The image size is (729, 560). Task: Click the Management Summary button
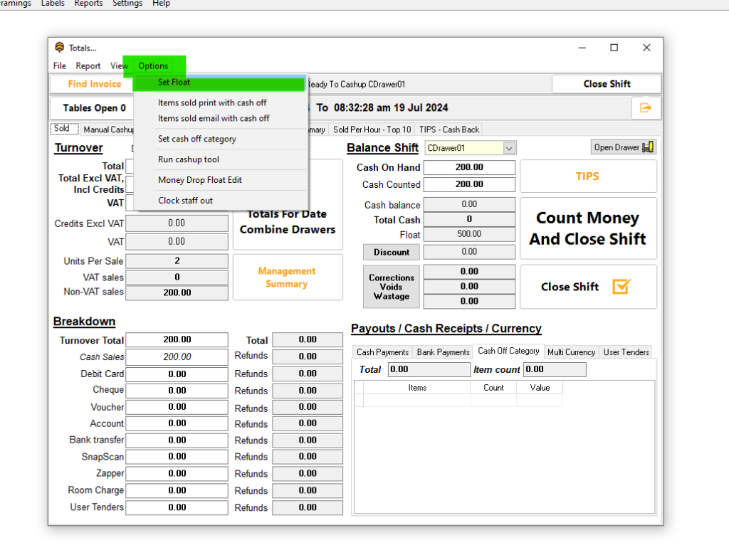coord(288,277)
